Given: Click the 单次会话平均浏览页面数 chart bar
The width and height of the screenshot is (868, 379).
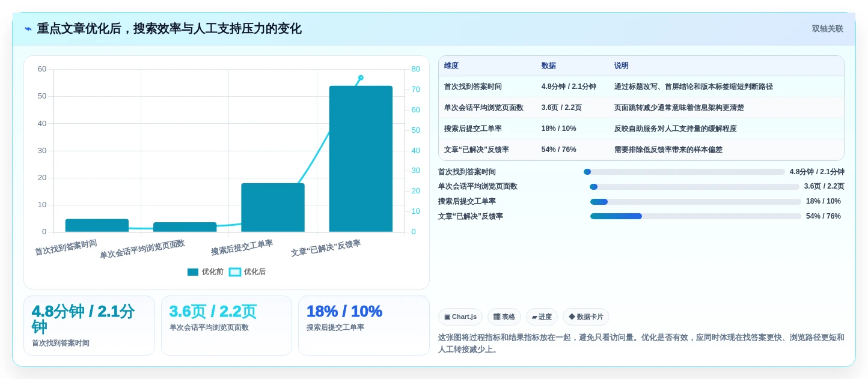Looking at the screenshot, I should tap(185, 227).
